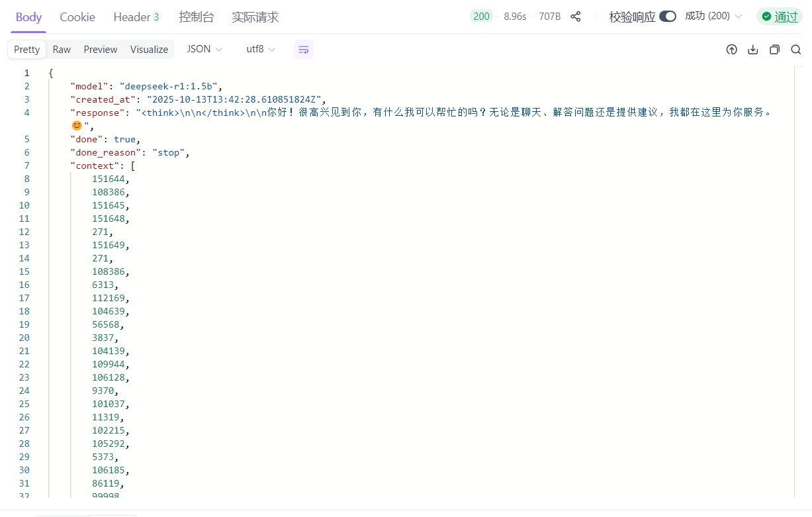812x517 pixels.
Task: Open the utf8 encoding dropdown
Action: coord(261,49)
